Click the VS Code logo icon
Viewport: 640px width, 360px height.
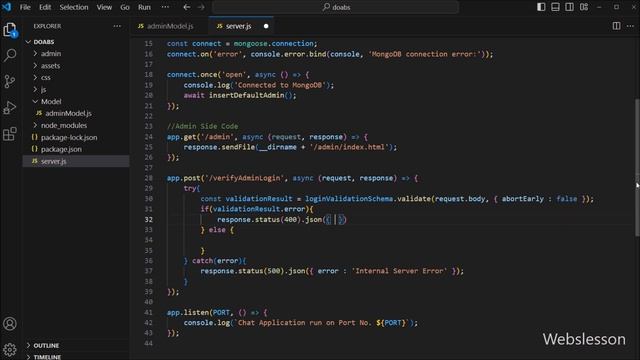(7, 7)
